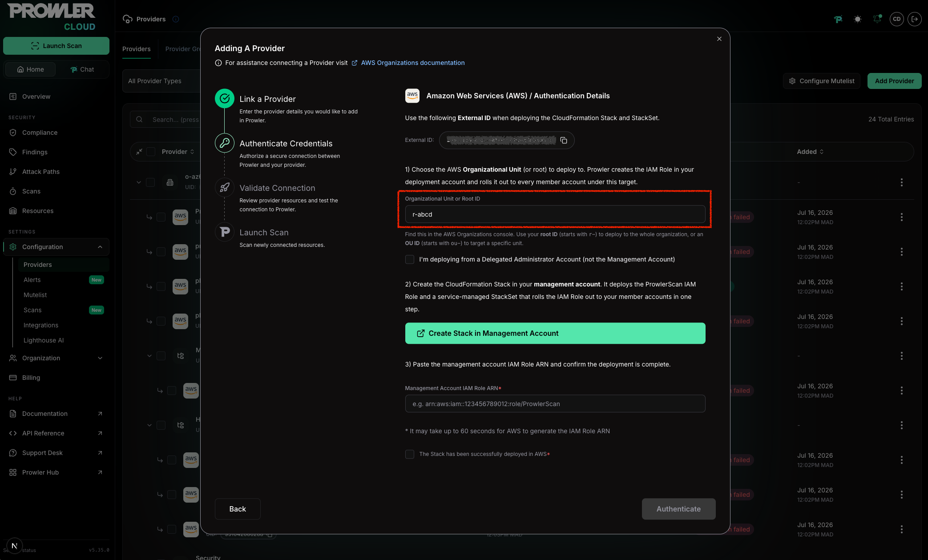This screenshot has width=928, height=560.
Task: Open the CD user avatar menu
Action: coord(897,19)
